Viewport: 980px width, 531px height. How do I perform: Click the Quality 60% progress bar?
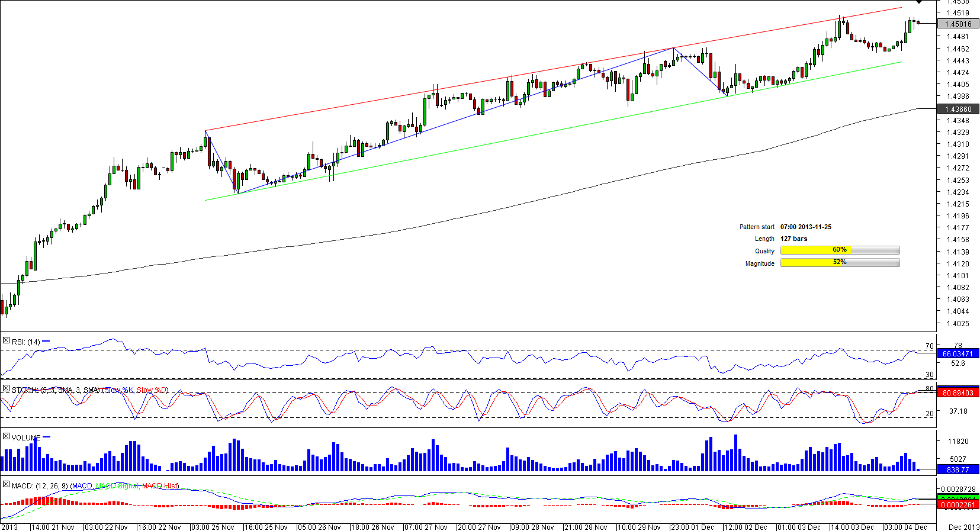click(840, 250)
